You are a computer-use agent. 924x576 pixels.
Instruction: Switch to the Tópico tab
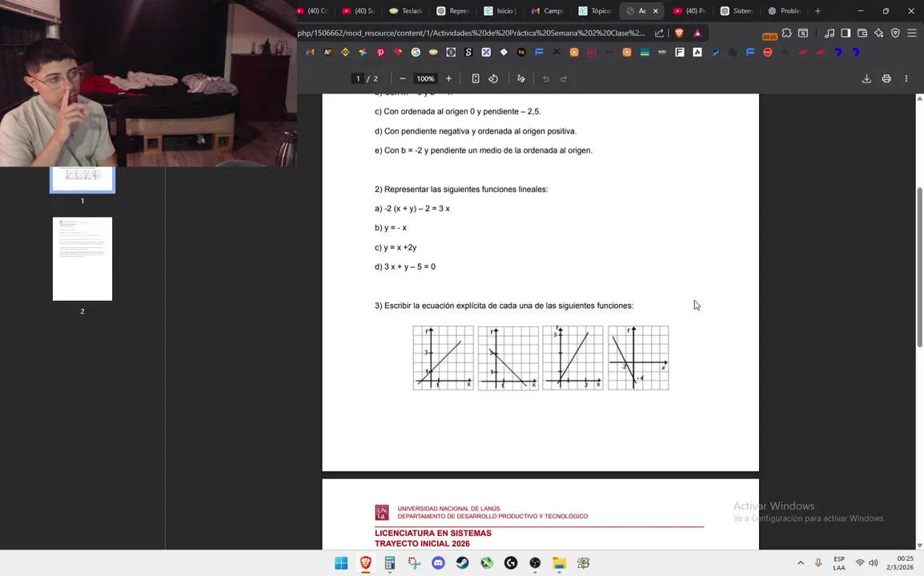point(595,10)
